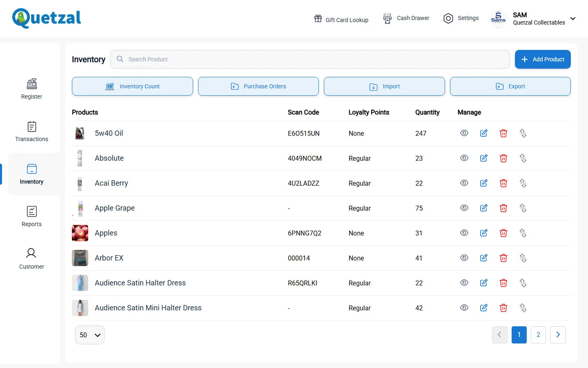Open Customer in the sidebar
The image size is (588, 368).
tap(31, 259)
